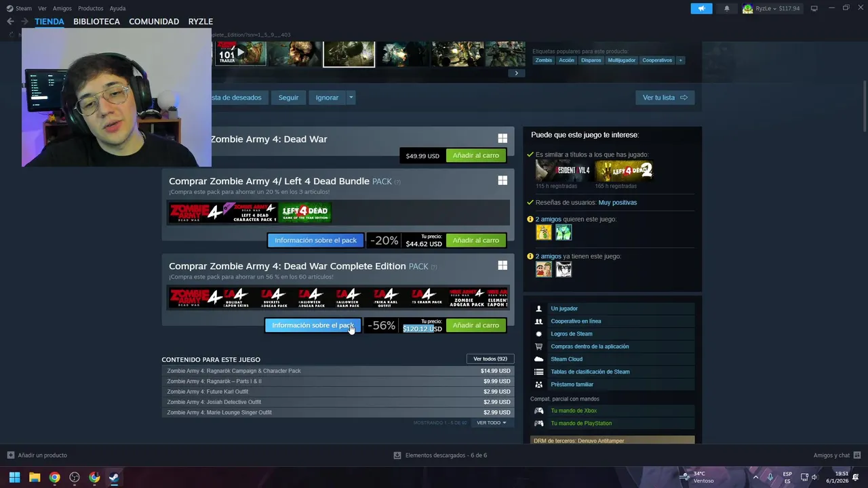Open the Marie Lounge Singer Outfit row
This screenshot has height=488, width=868.
pos(338,412)
